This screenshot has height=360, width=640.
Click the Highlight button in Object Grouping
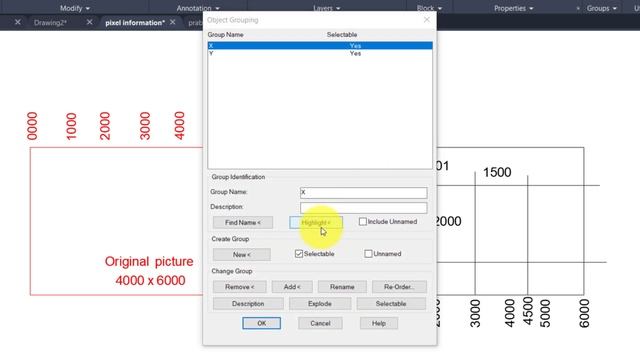(316, 222)
